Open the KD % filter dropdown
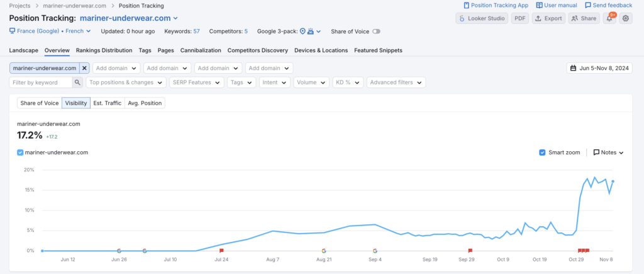This screenshot has height=274, width=644. [x=348, y=83]
